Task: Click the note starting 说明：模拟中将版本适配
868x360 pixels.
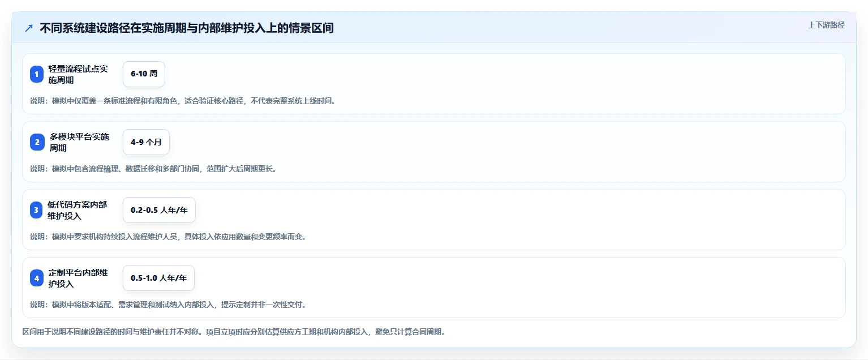Action: click(168, 305)
